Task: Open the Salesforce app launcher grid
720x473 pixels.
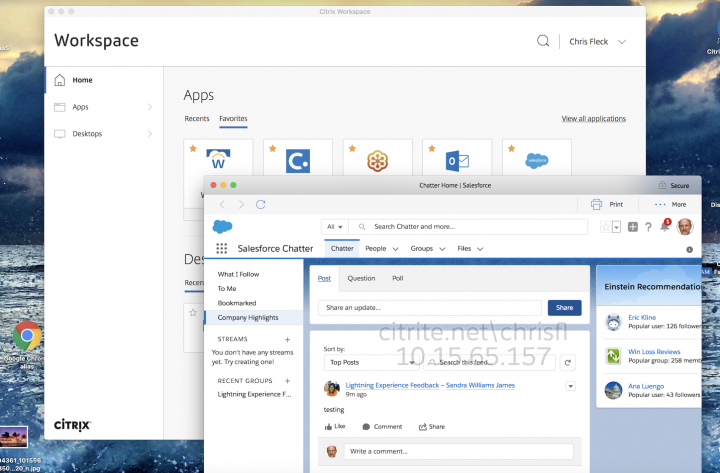Action: [x=221, y=248]
